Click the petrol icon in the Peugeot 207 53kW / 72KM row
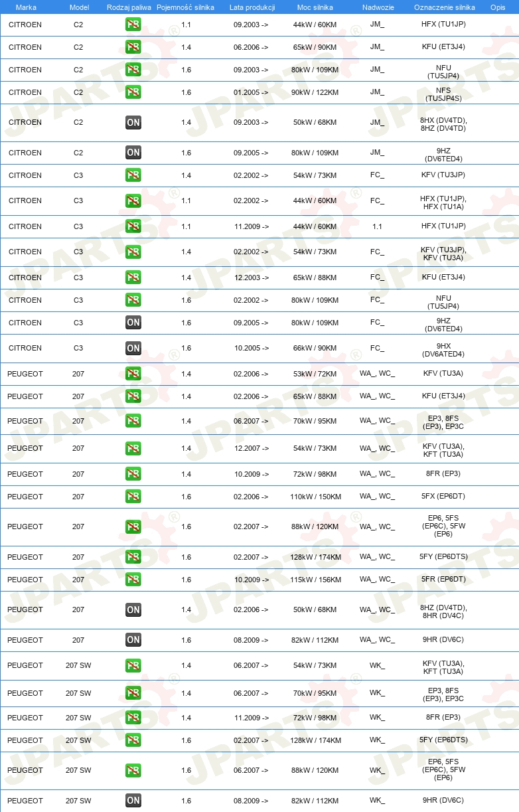519x812 pixels. click(133, 374)
